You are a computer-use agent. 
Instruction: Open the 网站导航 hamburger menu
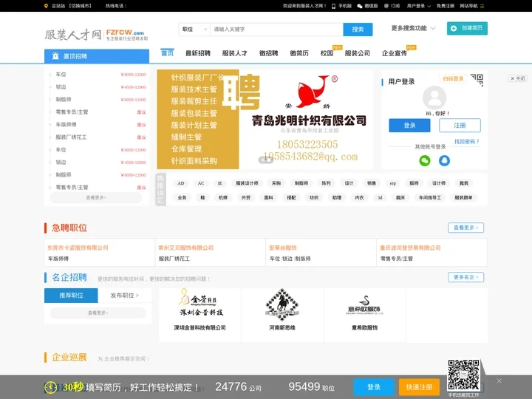pos(482,6)
